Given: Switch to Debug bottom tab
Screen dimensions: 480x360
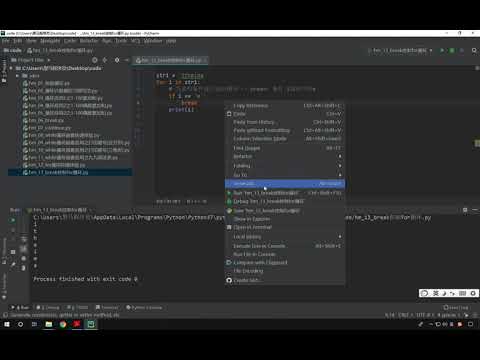Looking at the screenshot, I should (x=48, y=307).
